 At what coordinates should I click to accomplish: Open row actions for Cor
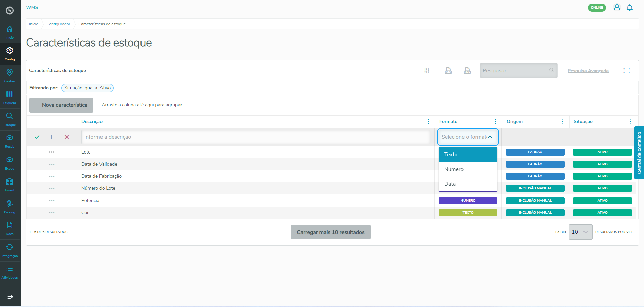pyautogui.click(x=52, y=213)
